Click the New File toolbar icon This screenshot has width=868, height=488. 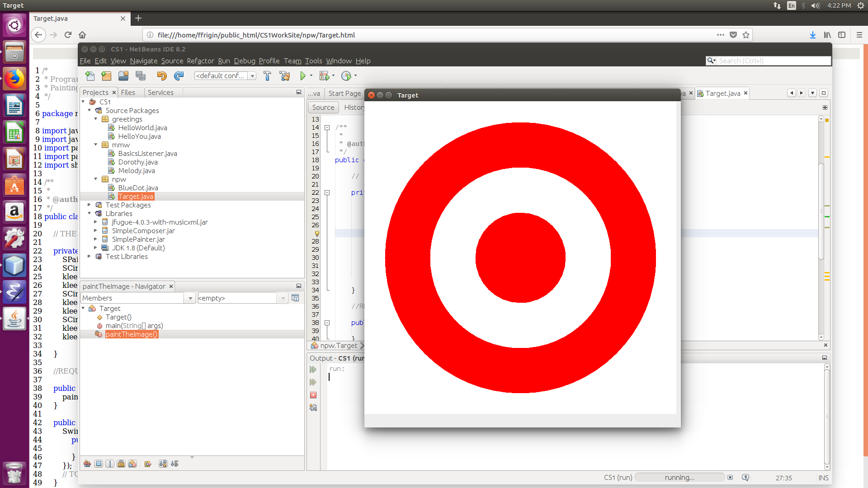point(90,76)
